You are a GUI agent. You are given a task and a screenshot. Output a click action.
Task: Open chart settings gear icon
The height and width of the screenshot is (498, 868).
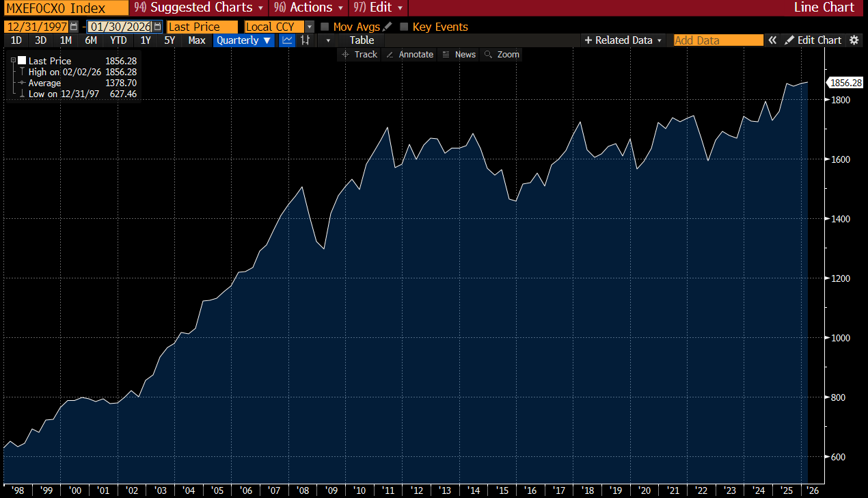(854, 40)
